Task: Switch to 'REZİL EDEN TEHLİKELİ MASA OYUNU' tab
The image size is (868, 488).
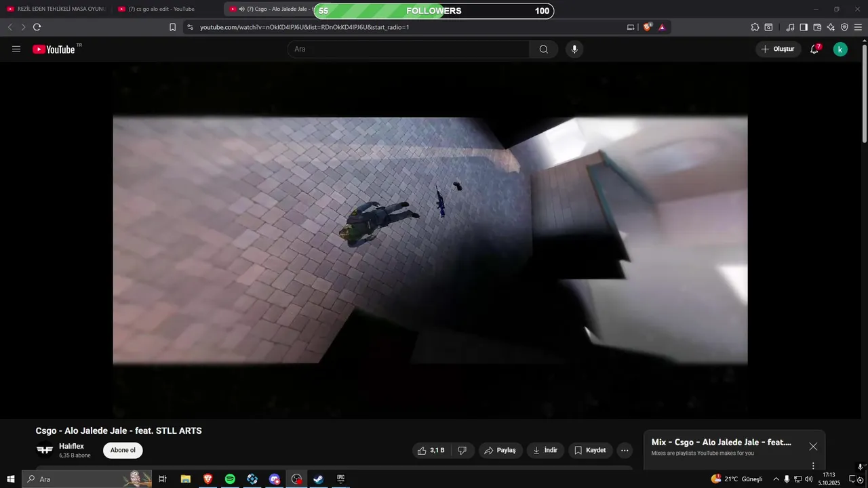Action: pos(56,9)
